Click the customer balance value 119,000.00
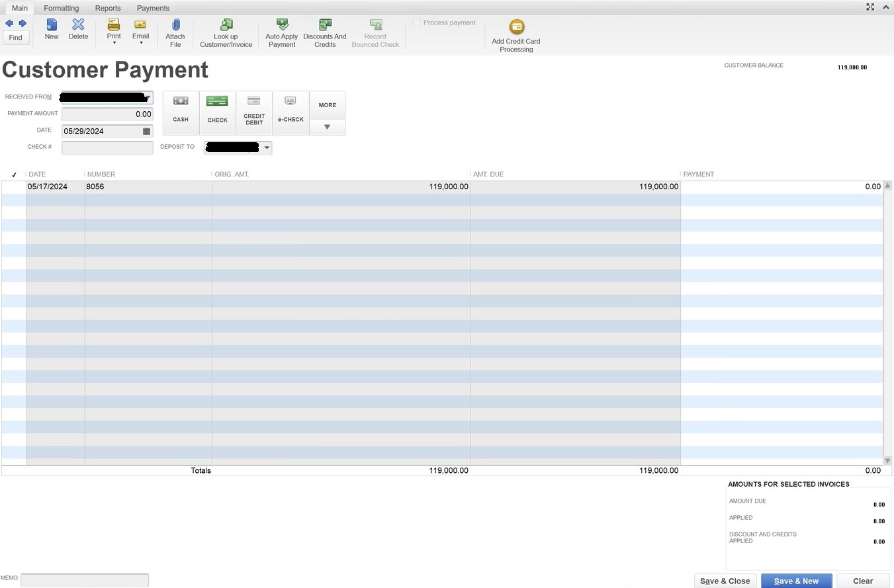 tap(852, 67)
